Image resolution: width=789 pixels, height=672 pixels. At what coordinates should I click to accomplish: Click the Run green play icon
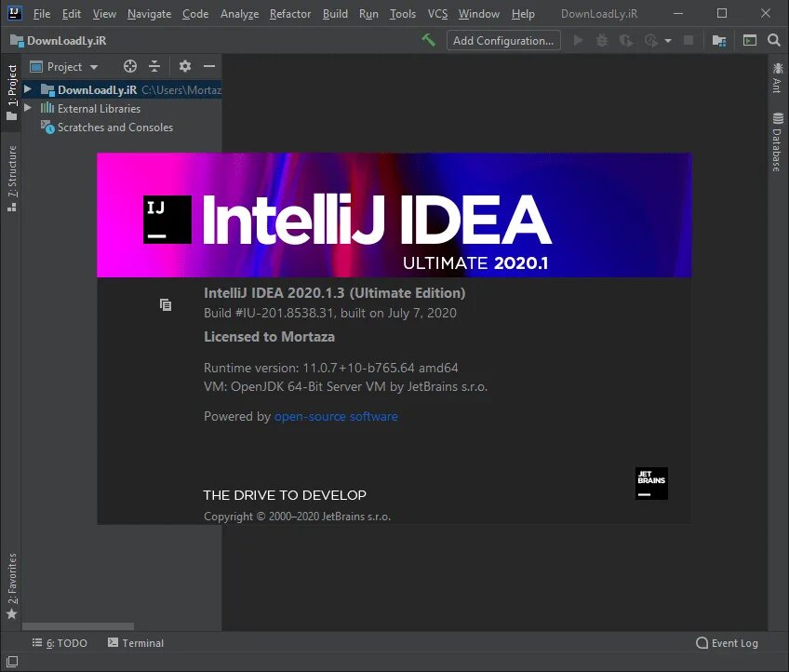(x=579, y=40)
